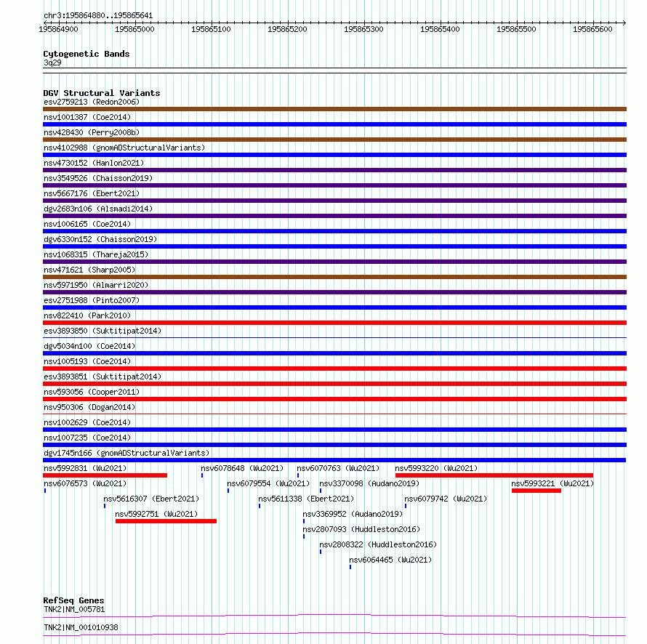Viewport: 647px width, 644px height.
Task: Open nsv6079554 (Wu2021) variant
Action: [x=268, y=483]
